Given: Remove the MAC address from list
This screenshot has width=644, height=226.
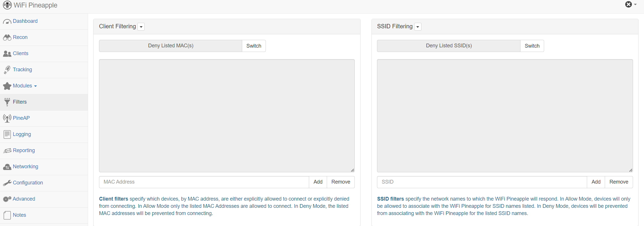Looking at the screenshot, I should (341, 182).
